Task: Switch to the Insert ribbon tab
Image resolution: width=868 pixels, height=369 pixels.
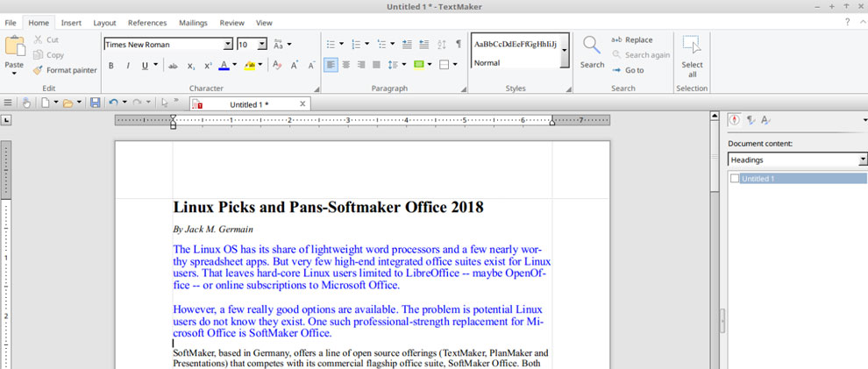Action: pos(71,23)
